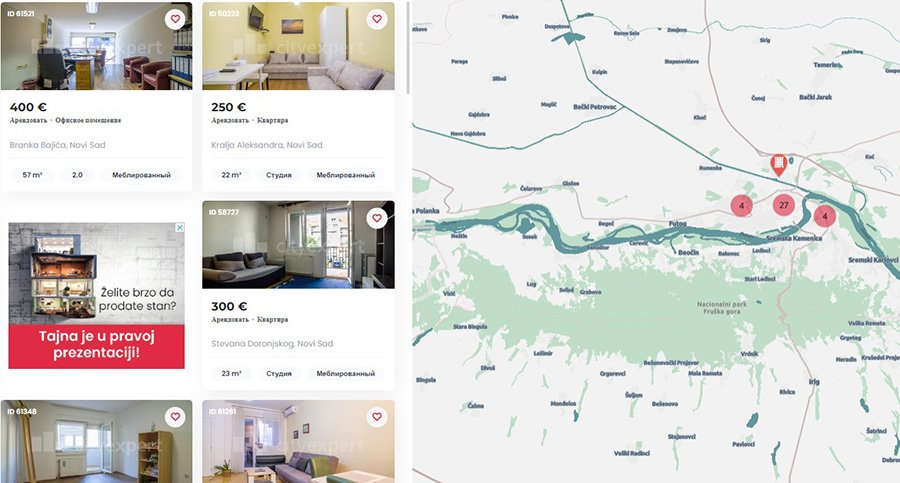
Task: Open the Branka Bajića, Novi Sad address link
Action: (x=57, y=145)
